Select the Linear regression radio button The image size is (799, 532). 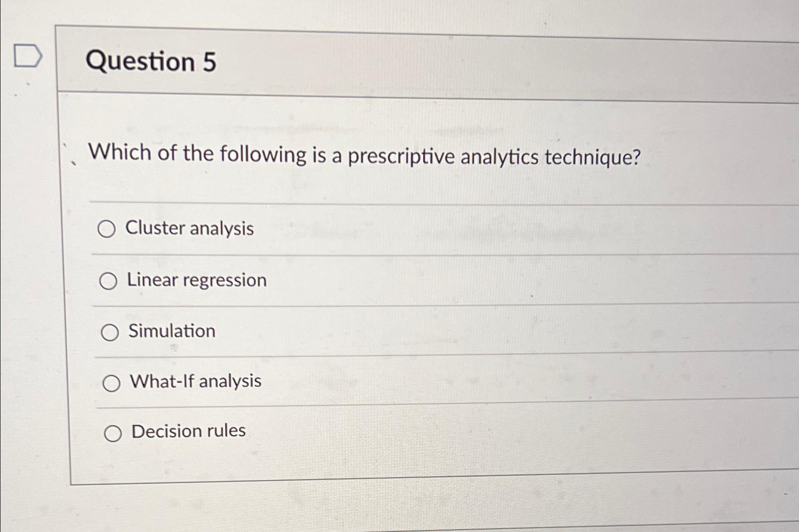tap(110, 281)
